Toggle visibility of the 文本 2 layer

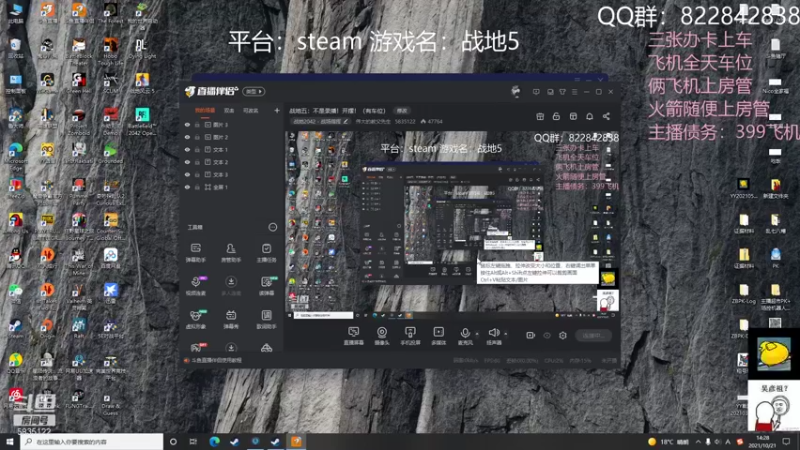pyautogui.click(x=187, y=162)
